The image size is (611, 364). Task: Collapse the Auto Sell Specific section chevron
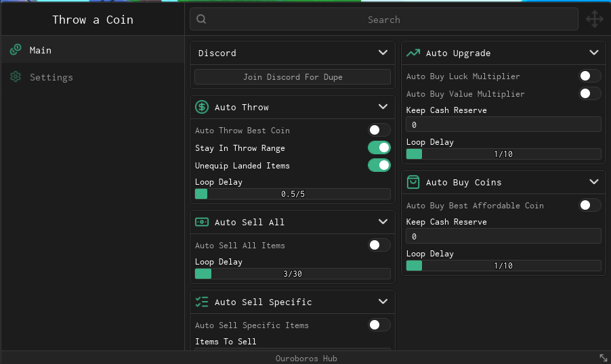383,301
